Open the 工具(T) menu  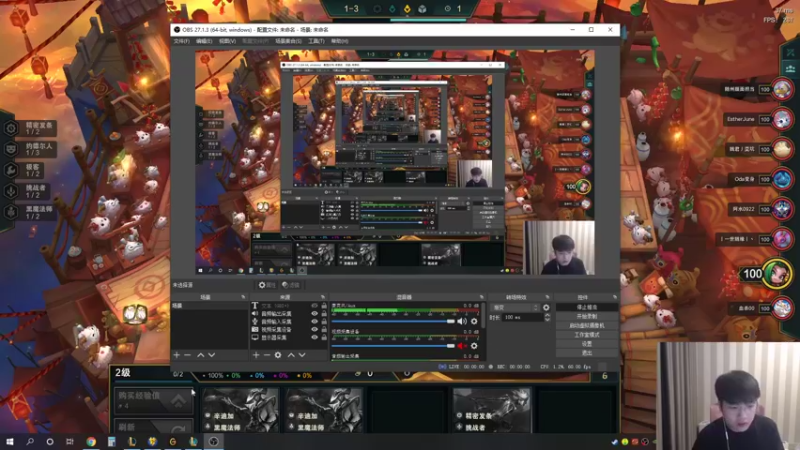(316, 41)
